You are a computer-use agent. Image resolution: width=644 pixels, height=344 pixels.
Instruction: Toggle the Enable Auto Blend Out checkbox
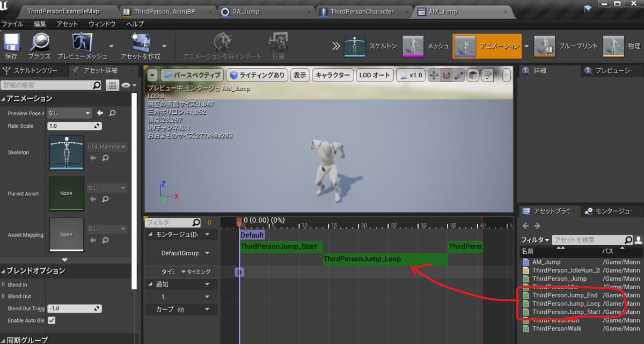click(x=52, y=320)
